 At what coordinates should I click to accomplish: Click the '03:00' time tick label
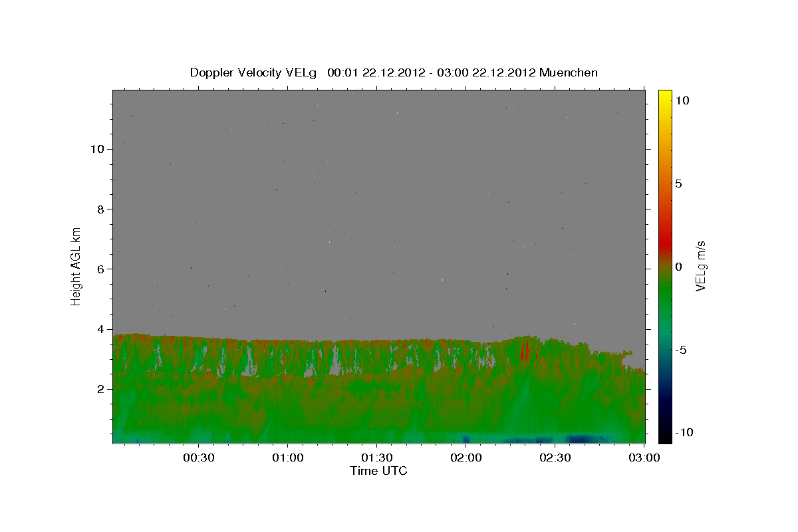(644, 458)
